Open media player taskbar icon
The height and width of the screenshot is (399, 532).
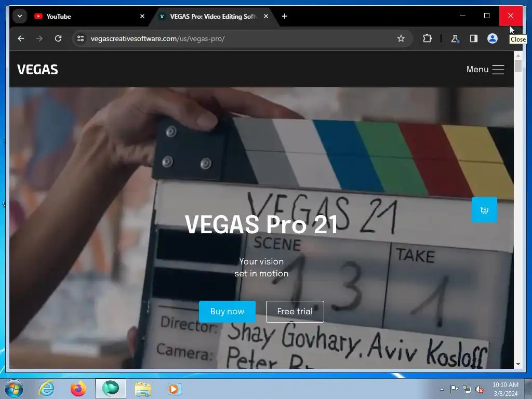[x=175, y=389]
